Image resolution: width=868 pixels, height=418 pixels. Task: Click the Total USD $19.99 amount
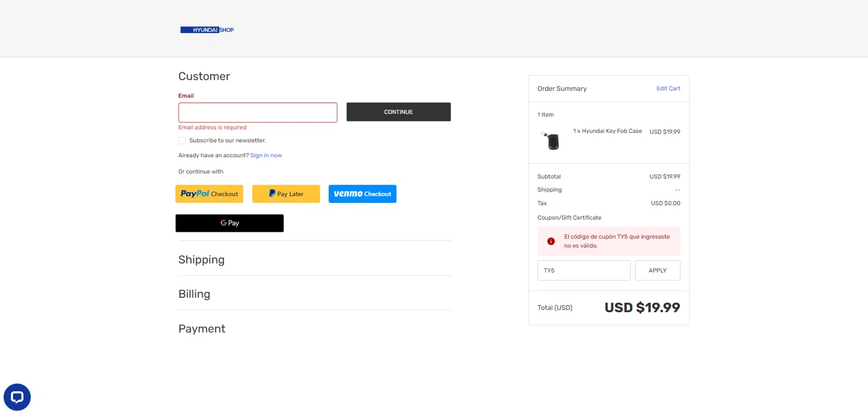point(642,308)
